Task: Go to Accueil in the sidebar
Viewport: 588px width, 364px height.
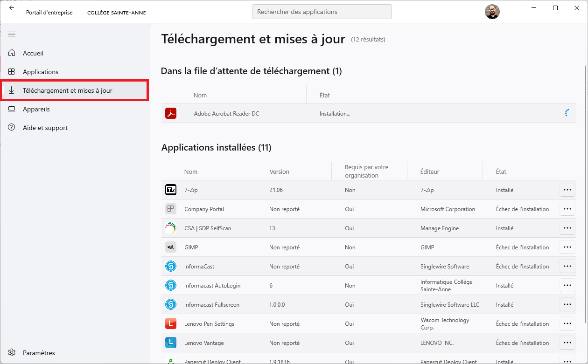Action: pyautogui.click(x=33, y=53)
